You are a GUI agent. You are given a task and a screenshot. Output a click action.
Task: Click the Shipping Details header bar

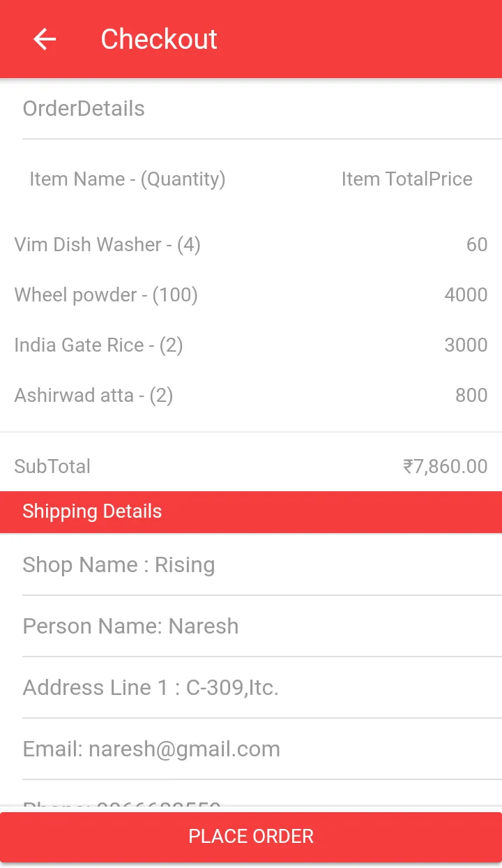pos(251,511)
